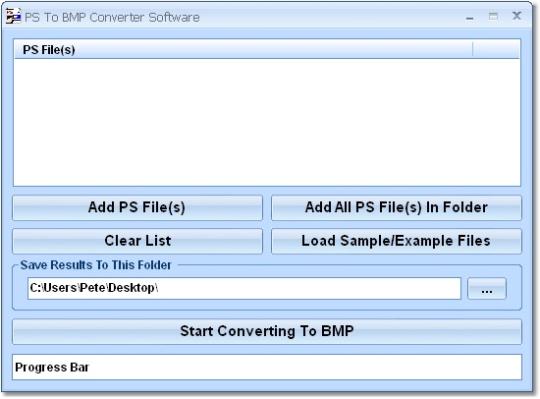Minimize the PS To BMP Converter window
This screenshot has width=540, height=399.
pos(470,17)
